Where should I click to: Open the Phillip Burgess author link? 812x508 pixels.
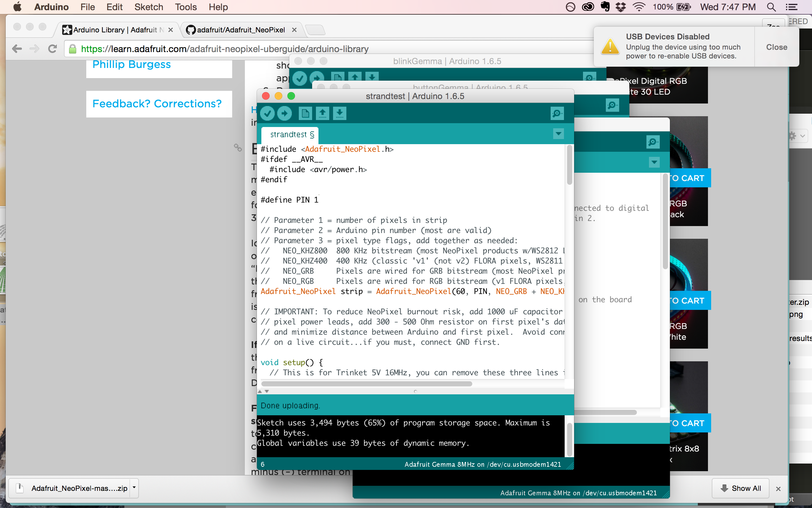[132, 64]
